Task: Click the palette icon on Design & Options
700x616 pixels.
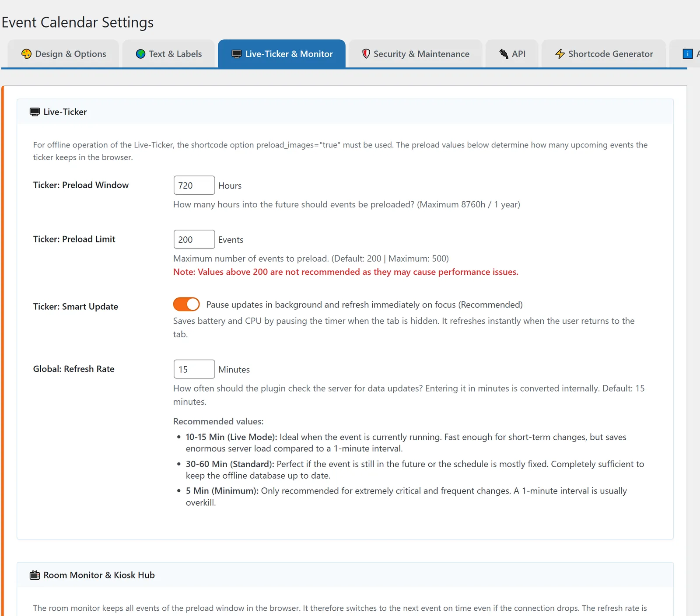Action: [x=26, y=54]
